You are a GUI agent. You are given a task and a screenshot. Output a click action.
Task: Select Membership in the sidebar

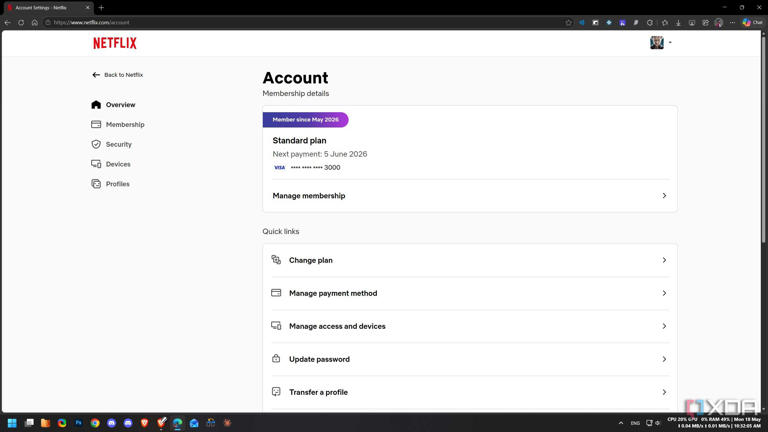118,124
